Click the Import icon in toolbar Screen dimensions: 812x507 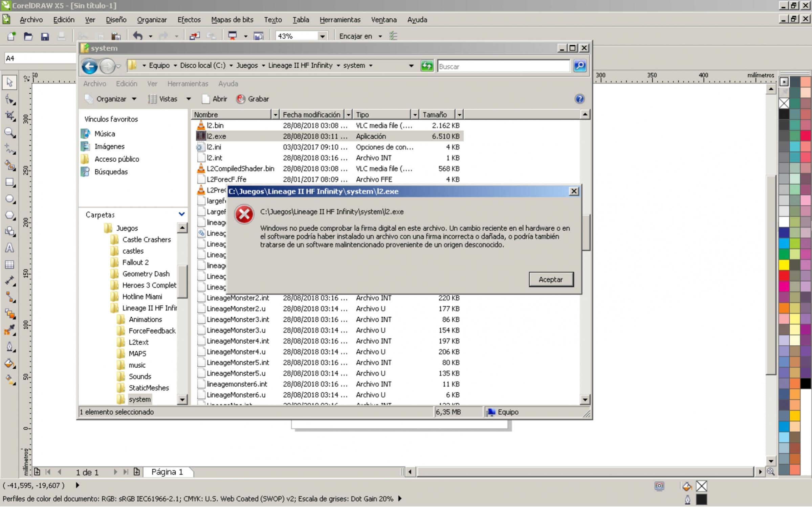195,36
